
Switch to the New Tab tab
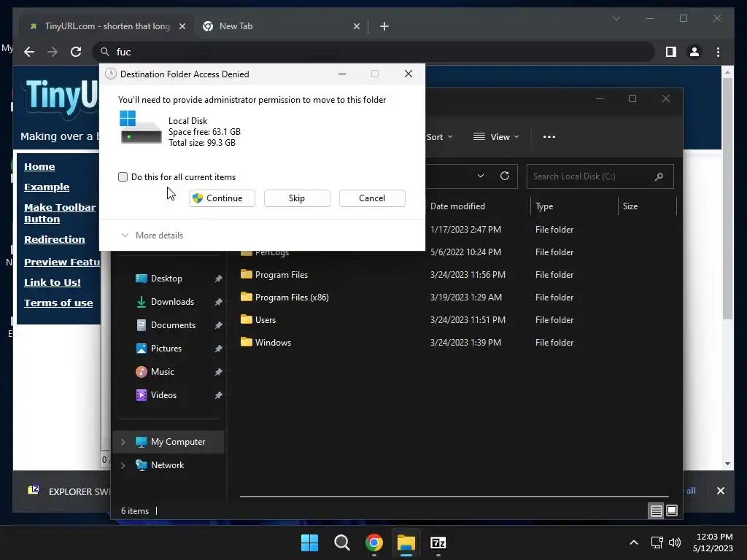(281, 26)
